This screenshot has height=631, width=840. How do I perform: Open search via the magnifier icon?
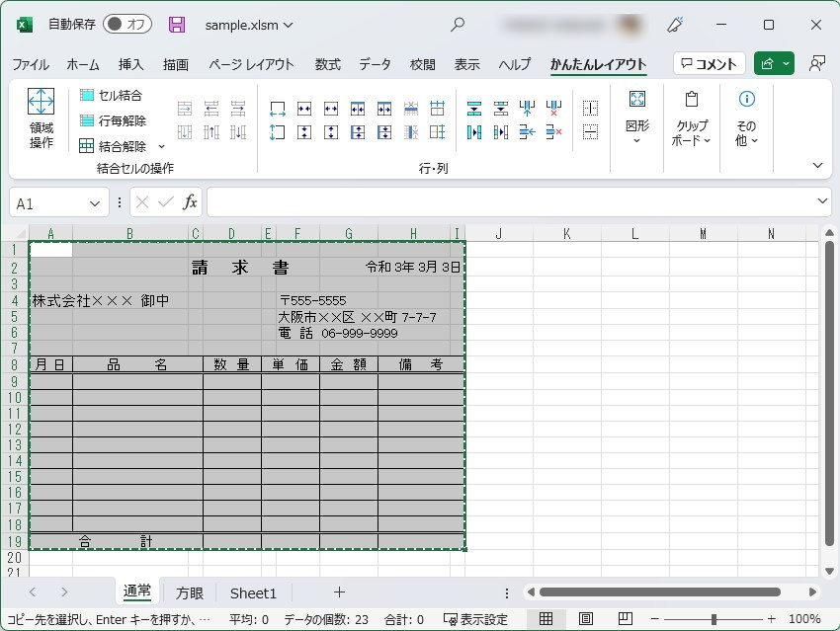pyautogui.click(x=458, y=24)
